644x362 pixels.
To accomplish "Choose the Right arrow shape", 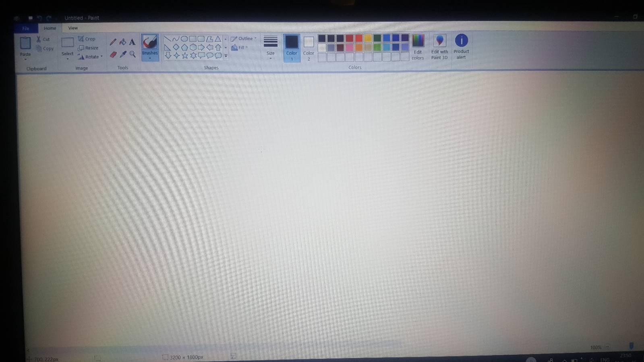I will [201, 47].
